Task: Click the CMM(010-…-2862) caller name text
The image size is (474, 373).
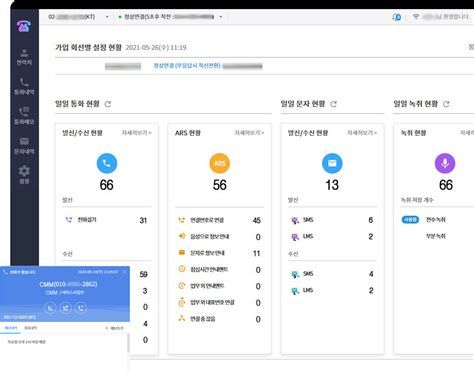Action: click(68, 284)
